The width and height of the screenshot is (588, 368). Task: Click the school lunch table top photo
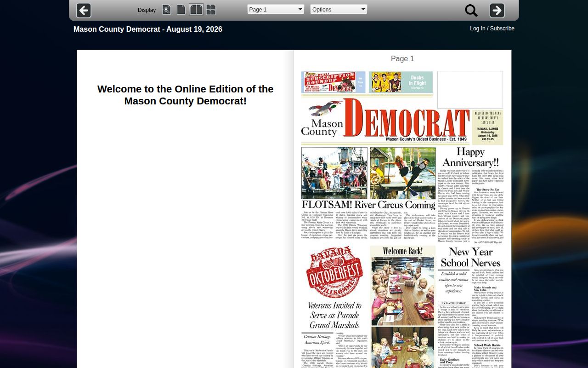[x=403, y=291]
